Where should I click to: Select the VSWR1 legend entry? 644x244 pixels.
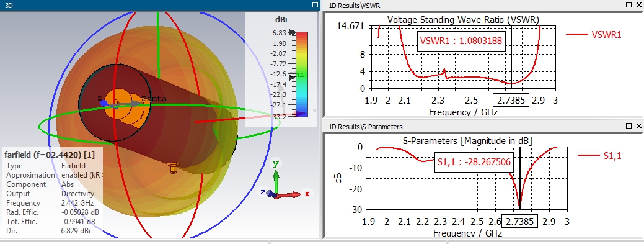click(594, 35)
